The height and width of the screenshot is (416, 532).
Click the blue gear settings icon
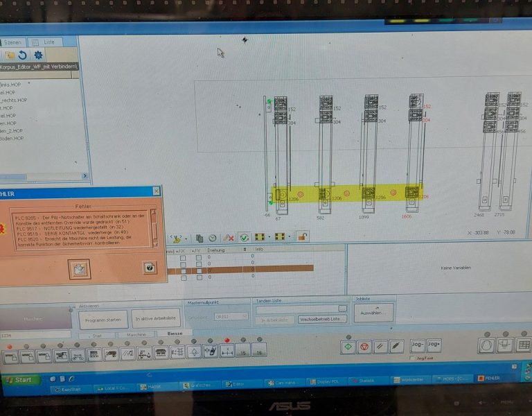point(38,55)
